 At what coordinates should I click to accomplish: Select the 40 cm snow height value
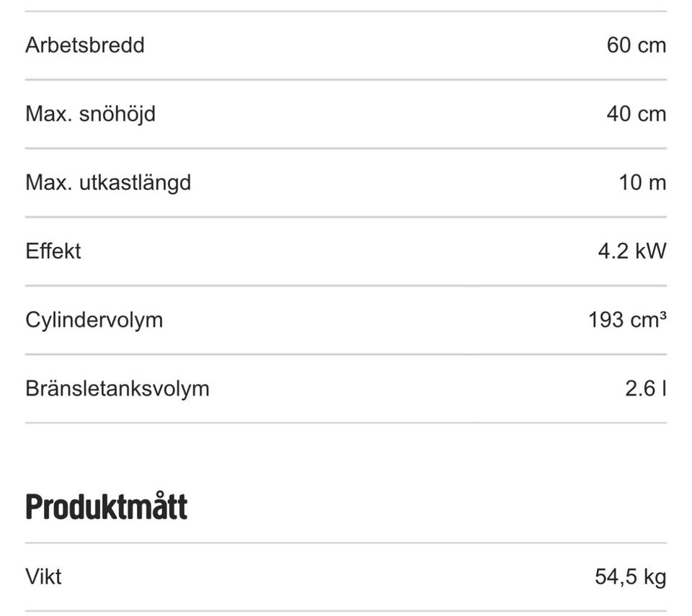(636, 114)
